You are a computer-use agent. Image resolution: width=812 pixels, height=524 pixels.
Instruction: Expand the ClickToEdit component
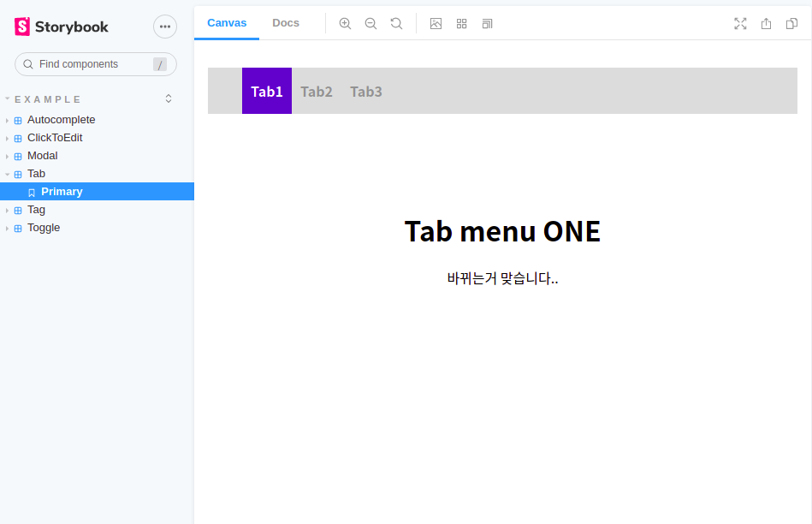pyautogui.click(x=7, y=139)
